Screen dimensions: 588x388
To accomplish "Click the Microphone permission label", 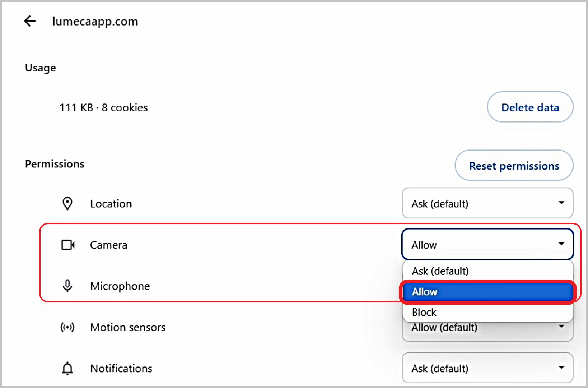I will point(120,286).
